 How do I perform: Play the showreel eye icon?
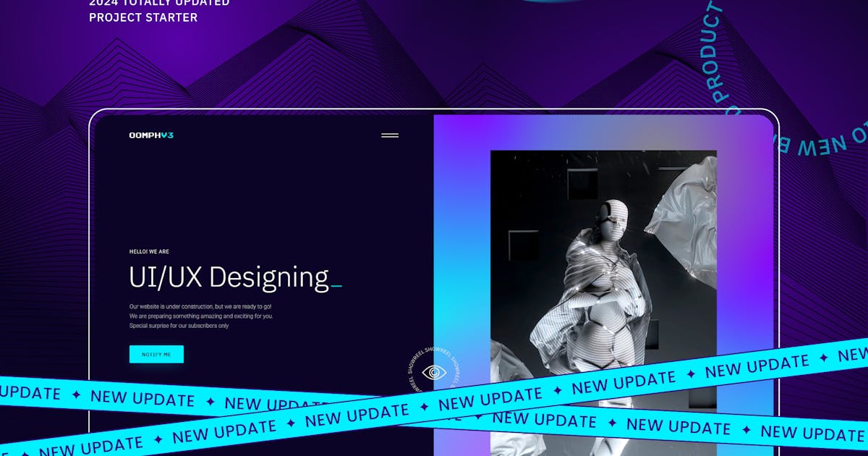(x=434, y=372)
